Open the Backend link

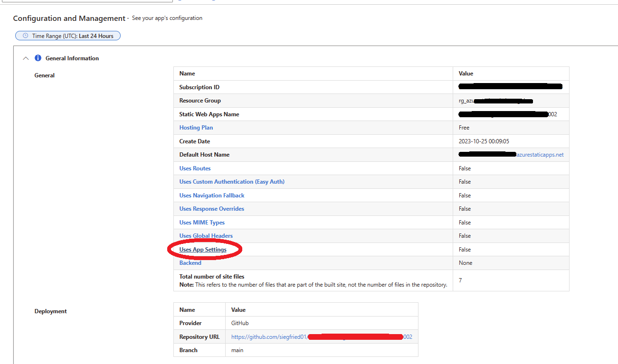pyautogui.click(x=190, y=263)
